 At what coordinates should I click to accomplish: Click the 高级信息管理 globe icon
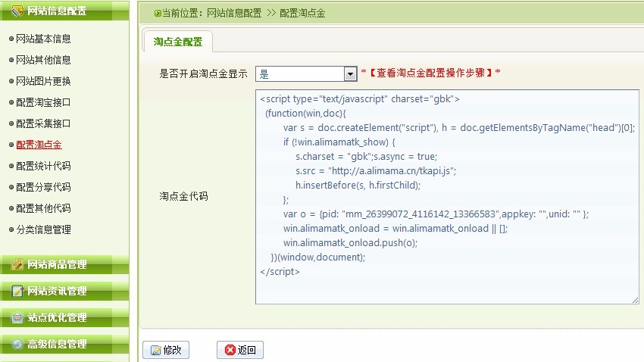pyautogui.click(x=17, y=344)
